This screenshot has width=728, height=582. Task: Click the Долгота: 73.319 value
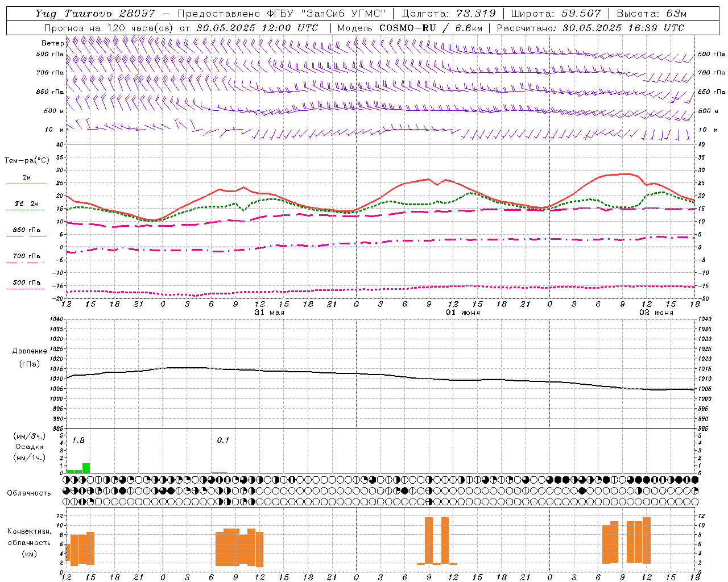pyautogui.click(x=449, y=14)
